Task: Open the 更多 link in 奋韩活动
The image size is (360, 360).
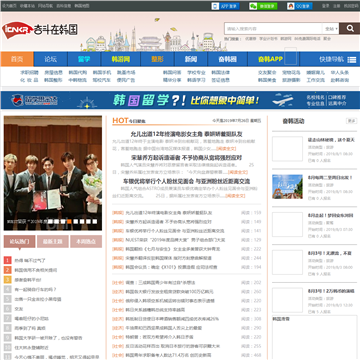Action: click(351, 121)
